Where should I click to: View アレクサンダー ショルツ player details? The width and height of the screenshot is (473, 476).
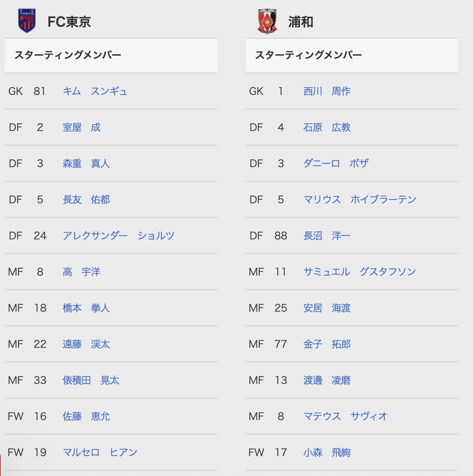[x=119, y=236]
